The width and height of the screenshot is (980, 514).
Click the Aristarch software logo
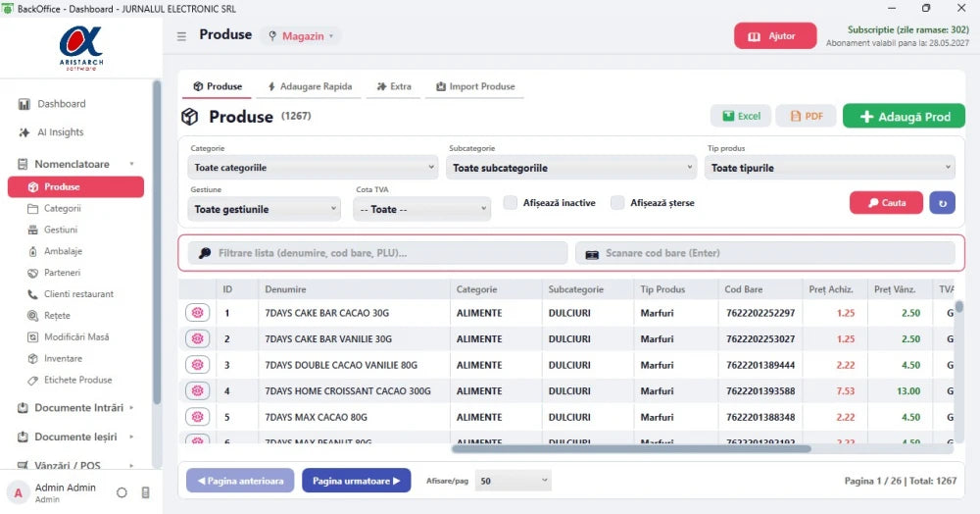pyautogui.click(x=81, y=47)
